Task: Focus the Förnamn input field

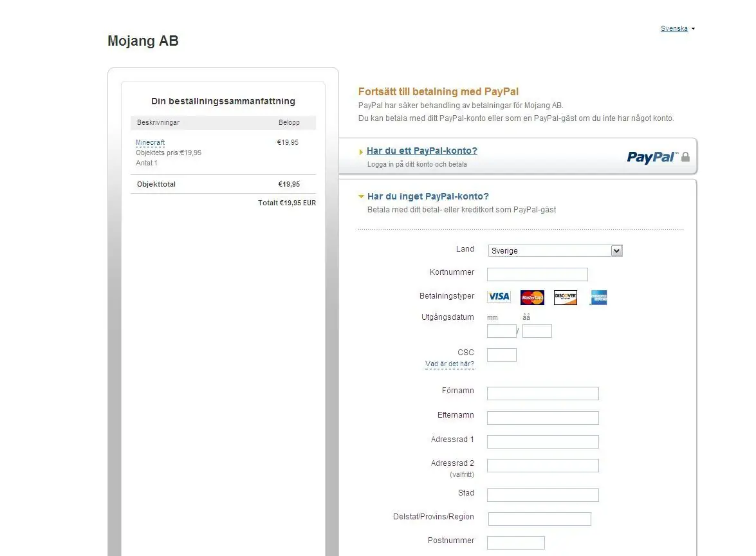Action: [x=543, y=393]
